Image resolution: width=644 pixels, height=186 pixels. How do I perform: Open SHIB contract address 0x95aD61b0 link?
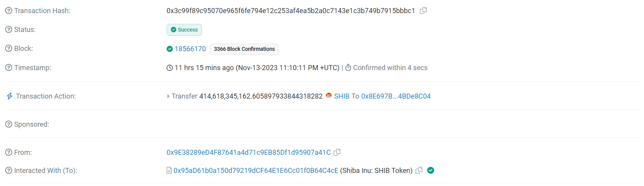[256, 171]
